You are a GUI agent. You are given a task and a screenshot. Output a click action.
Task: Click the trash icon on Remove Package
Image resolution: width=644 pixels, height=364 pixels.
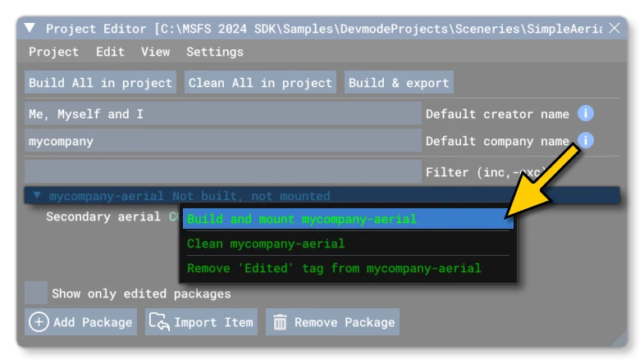coord(280,322)
